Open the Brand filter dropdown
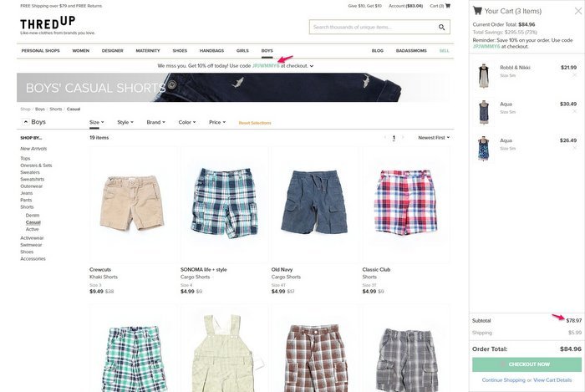Image resolution: width=585 pixels, height=392 pixels. tap(155, 122)
